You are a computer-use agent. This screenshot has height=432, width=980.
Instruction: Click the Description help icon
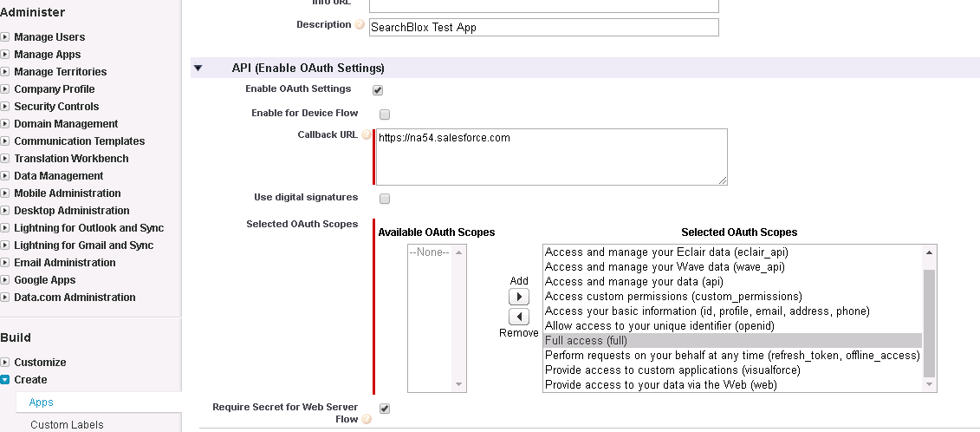tap(360, 25)
